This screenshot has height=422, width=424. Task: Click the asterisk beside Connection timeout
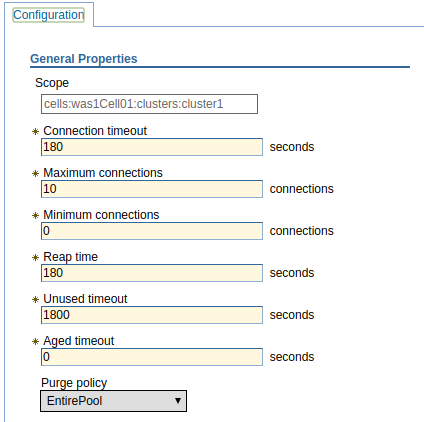click(x=35, y=132)
